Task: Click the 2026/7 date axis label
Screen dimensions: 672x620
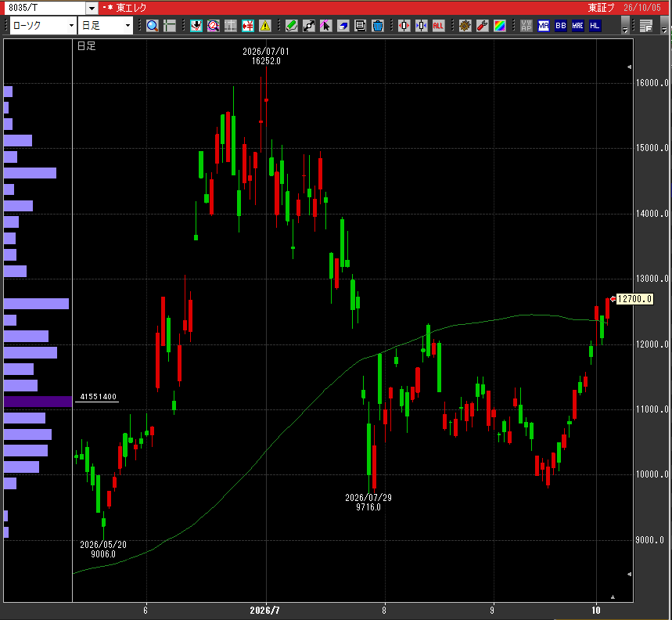Action: point(265,610)
